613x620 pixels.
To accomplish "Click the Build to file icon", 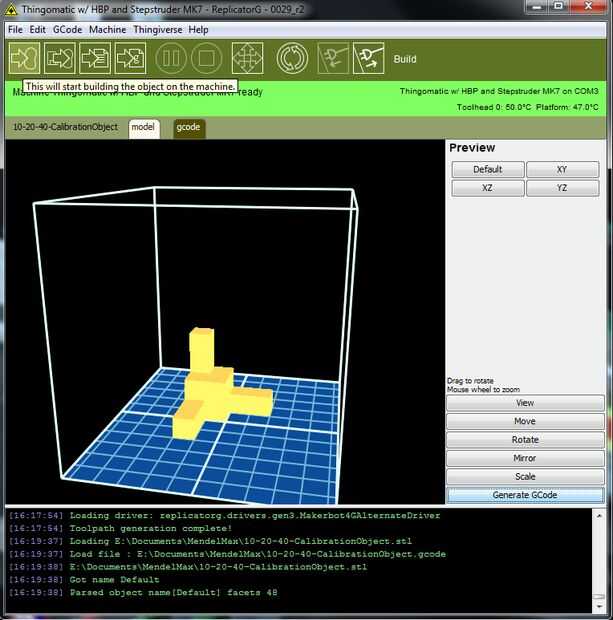I will click(60, 59).
